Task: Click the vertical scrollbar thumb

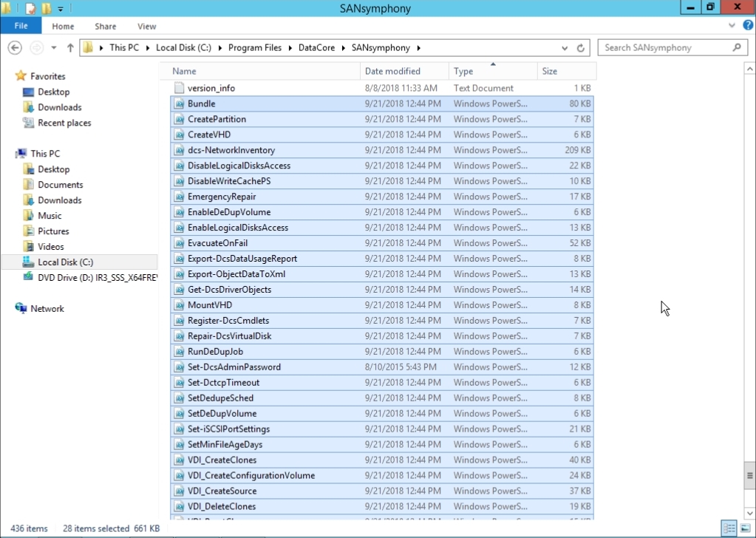Action: (749, 476)
